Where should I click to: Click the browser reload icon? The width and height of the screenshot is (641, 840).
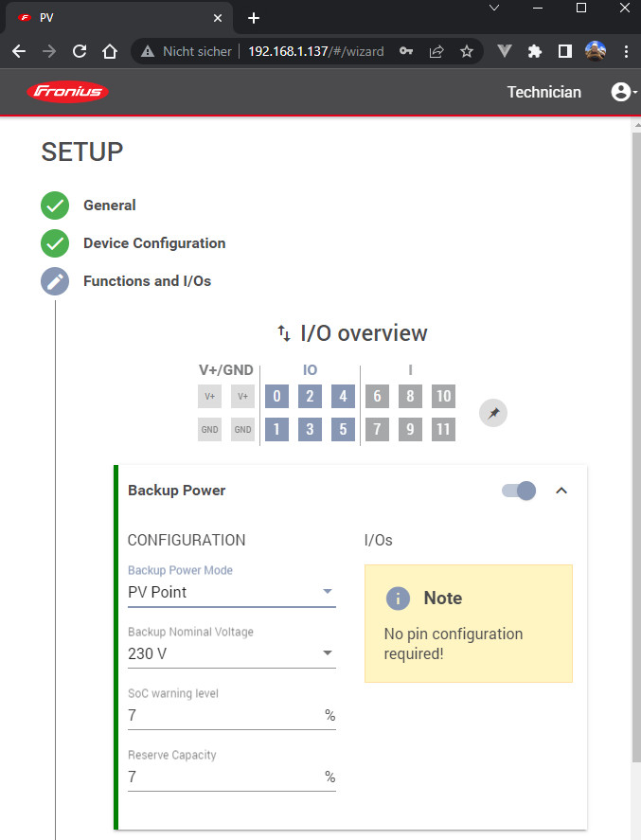point(80,51)
